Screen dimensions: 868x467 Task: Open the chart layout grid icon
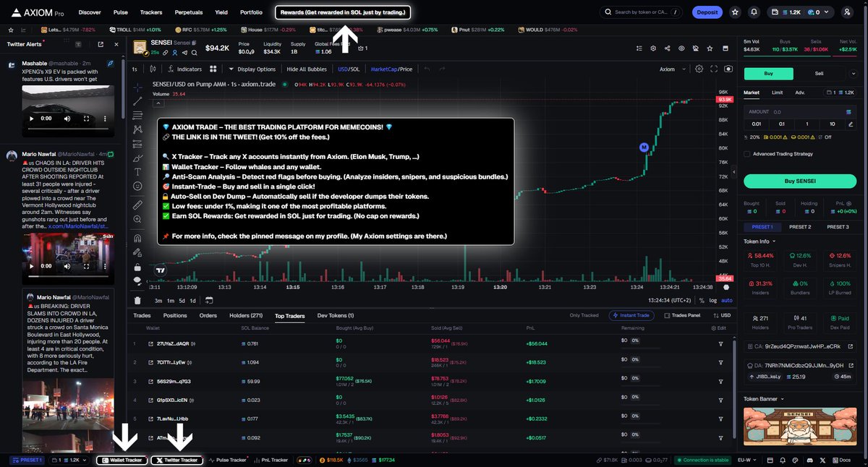(213, 69)
